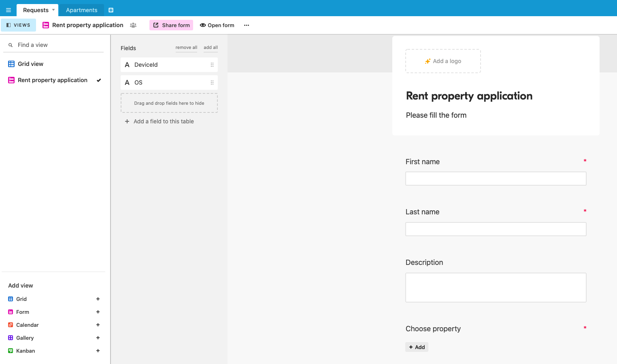This screenshot has height=364, width=617.
Task: Click the Description field label
Action: click(424, 262)
